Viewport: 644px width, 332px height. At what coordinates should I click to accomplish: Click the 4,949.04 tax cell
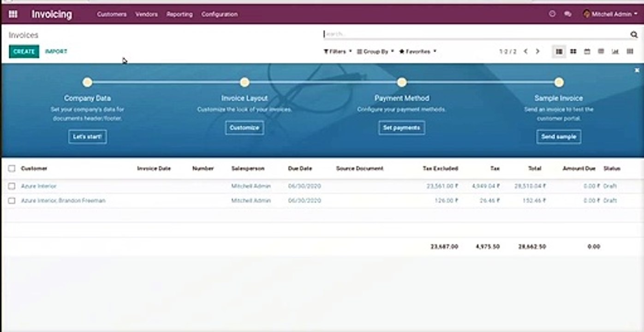[x=486, y=186]
